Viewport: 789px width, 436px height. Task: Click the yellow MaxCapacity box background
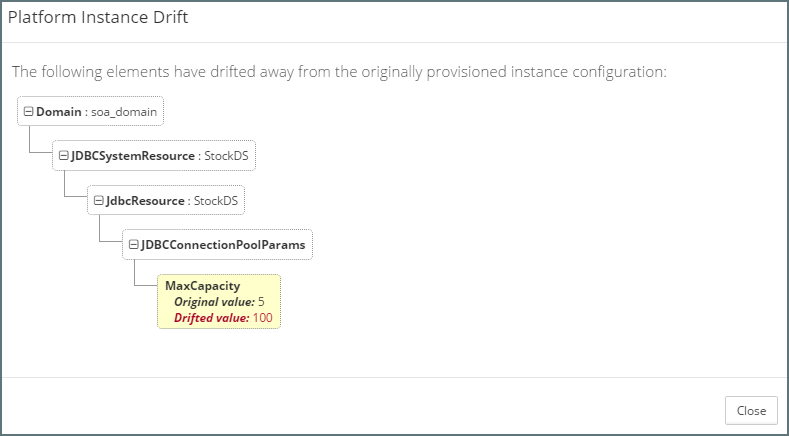[262, 287]
